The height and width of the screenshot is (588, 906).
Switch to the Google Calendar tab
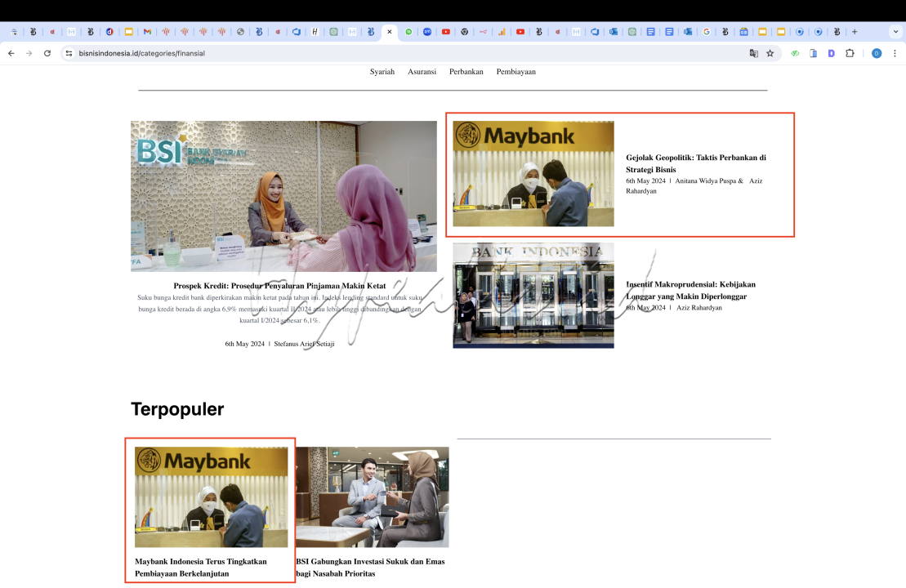743,32
